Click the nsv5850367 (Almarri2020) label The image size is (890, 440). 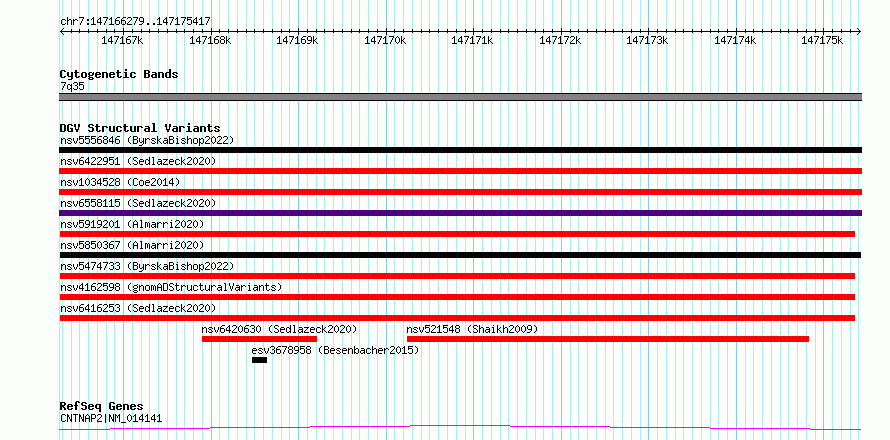132,245
